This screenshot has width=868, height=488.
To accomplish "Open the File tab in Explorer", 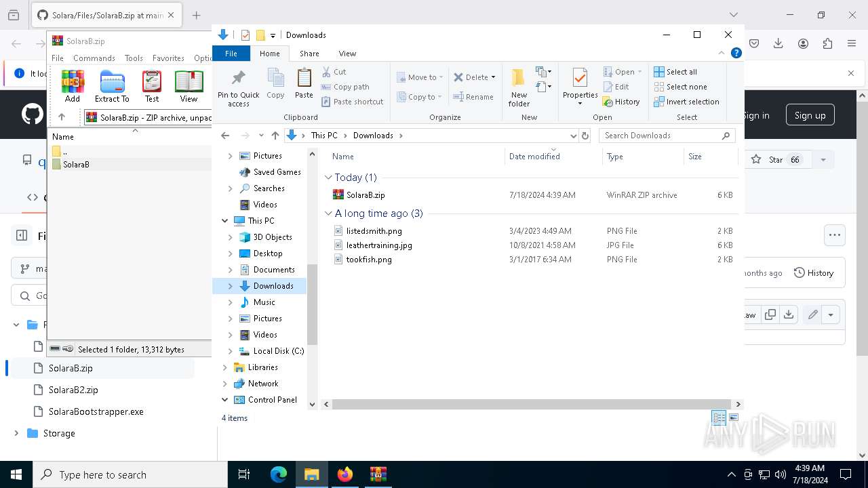I will coord(231,54).
